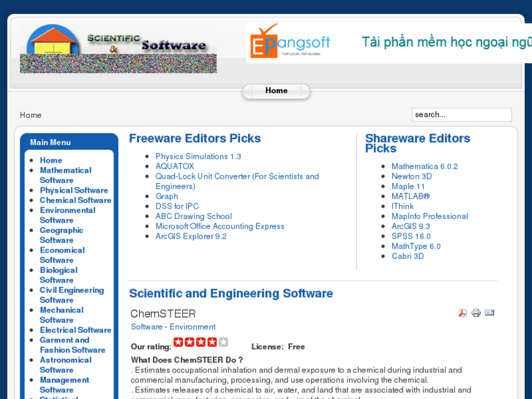Click the Home tab in top navigation
Screen dimensions: 532x399
point(276,91)
